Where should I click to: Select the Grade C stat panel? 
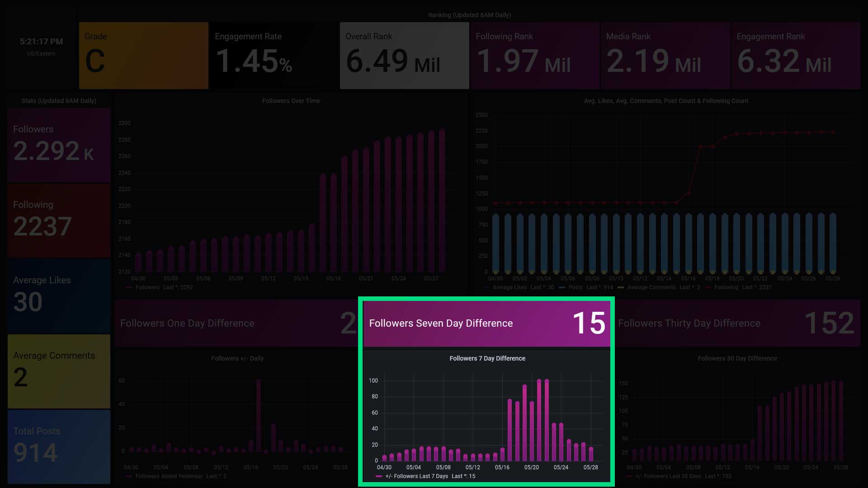click(143, 56)
